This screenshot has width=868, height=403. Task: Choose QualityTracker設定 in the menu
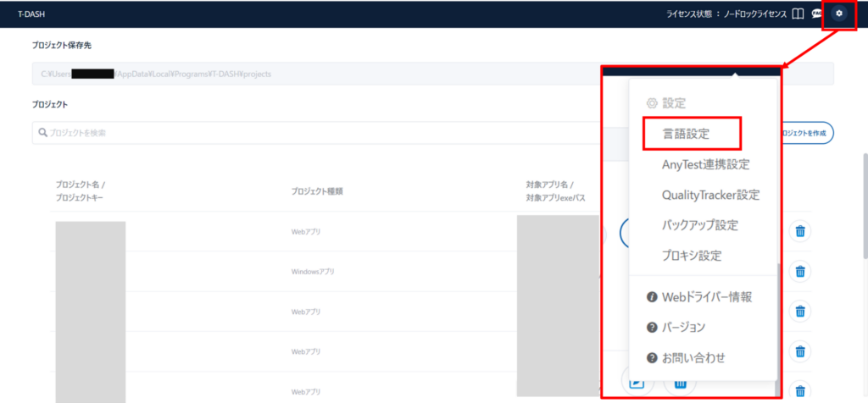(710, 195)
